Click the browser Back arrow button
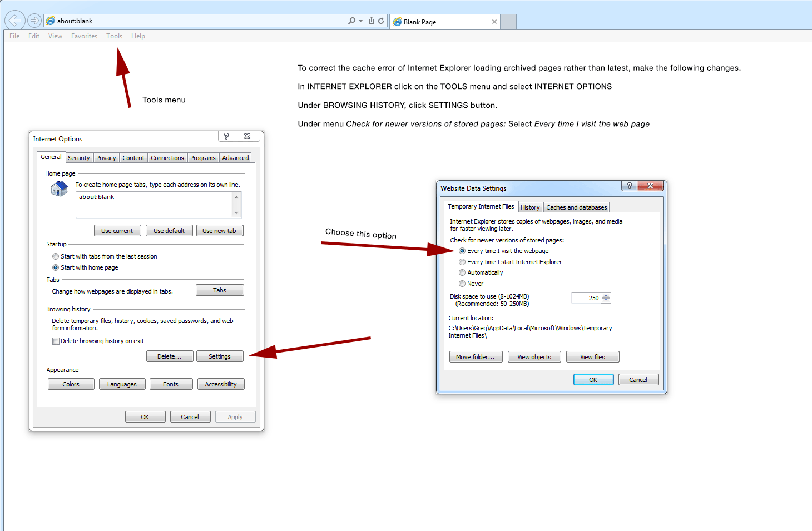The width and height of the screenshot is (812, 531). [14, 21]
